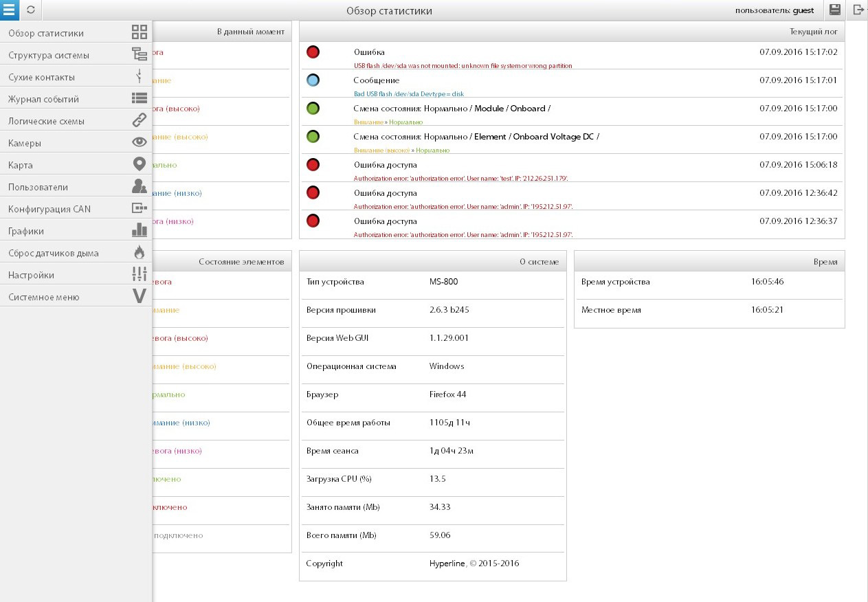The width and height of the screenshot is (868, 602).
Task: Click the grid icon beside Обзор статистики
Action: (x=140, y=32)
